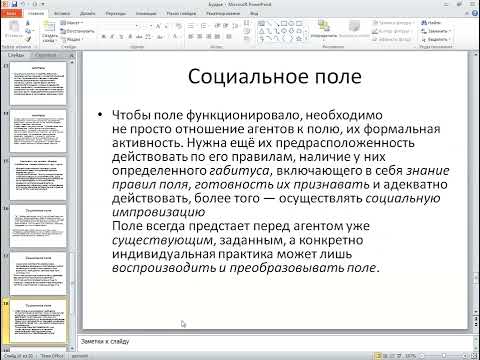This screenshot has height=360, width=480.
Task: Click the Найти (Find) binoculars button
Action: click(x=431, y=22)
